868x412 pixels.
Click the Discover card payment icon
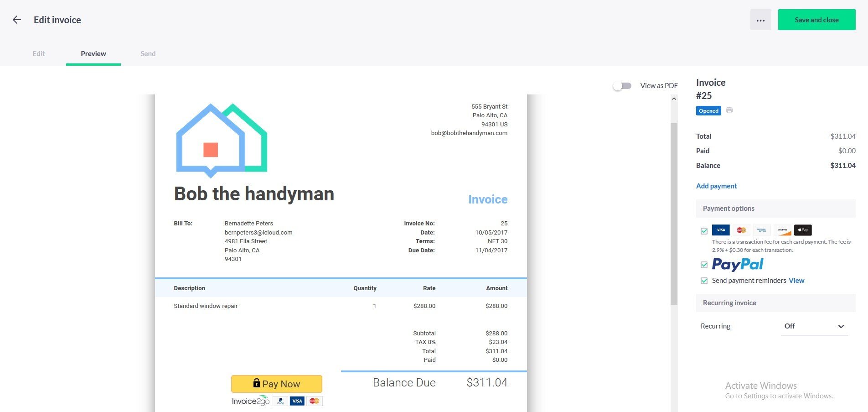(x=782, y=230)
